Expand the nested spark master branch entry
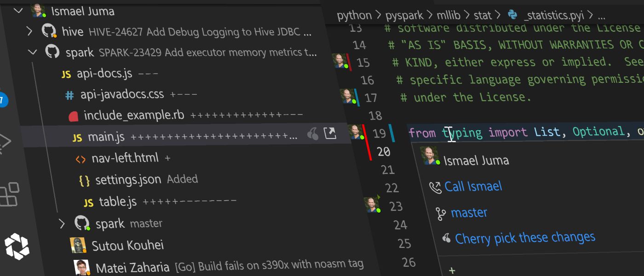Image resolution: width=644 pixels, height=276 pixels. click(x=62, y=224)
